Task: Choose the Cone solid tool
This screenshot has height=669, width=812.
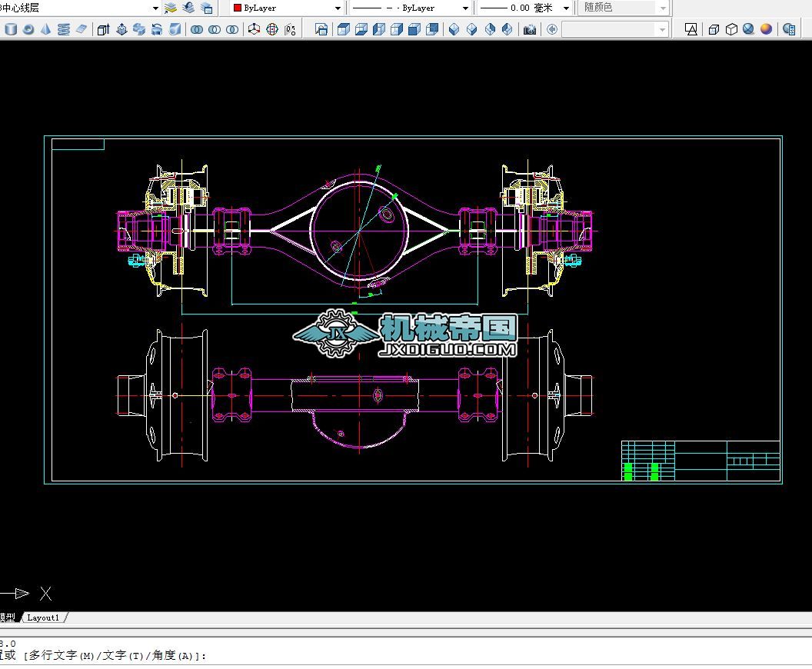Action: 45,29
